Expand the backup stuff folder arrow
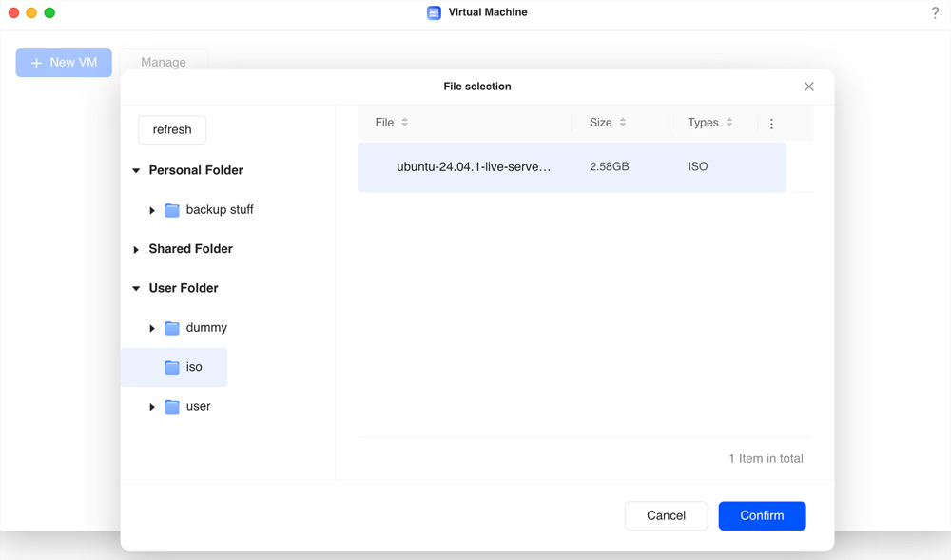951x560 pixels. [152, 210]
